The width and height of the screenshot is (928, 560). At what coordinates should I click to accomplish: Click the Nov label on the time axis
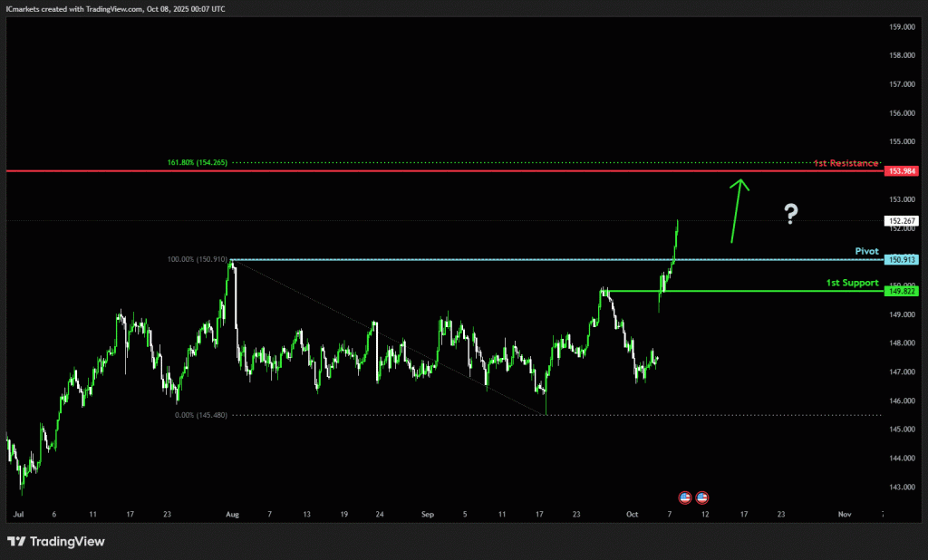(844, 514)
